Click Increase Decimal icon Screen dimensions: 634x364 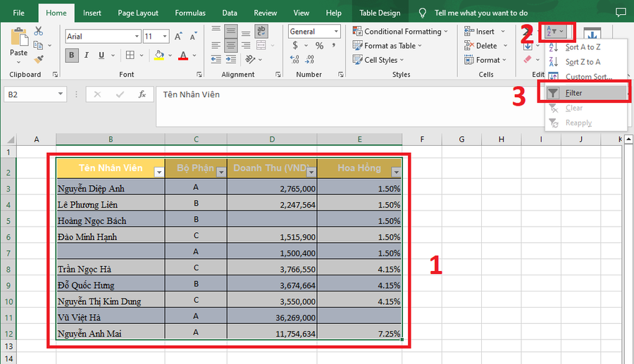(294, 59)
